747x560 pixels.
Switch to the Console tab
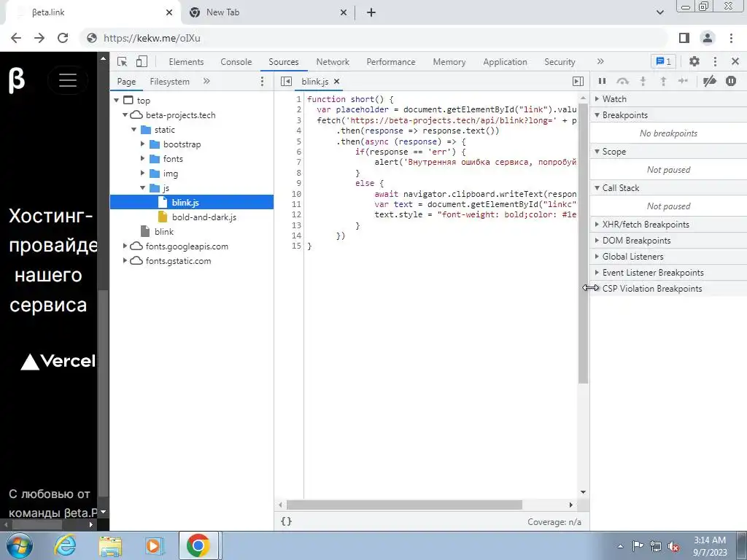click(236, 62)
